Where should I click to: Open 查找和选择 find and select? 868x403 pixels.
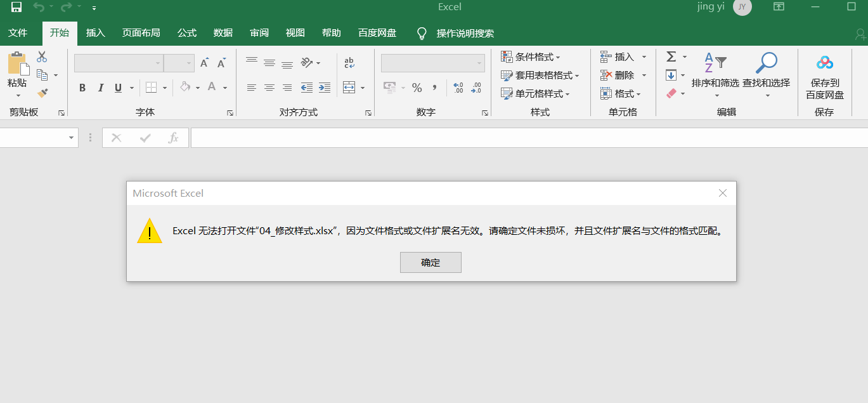tap(767, 75)
